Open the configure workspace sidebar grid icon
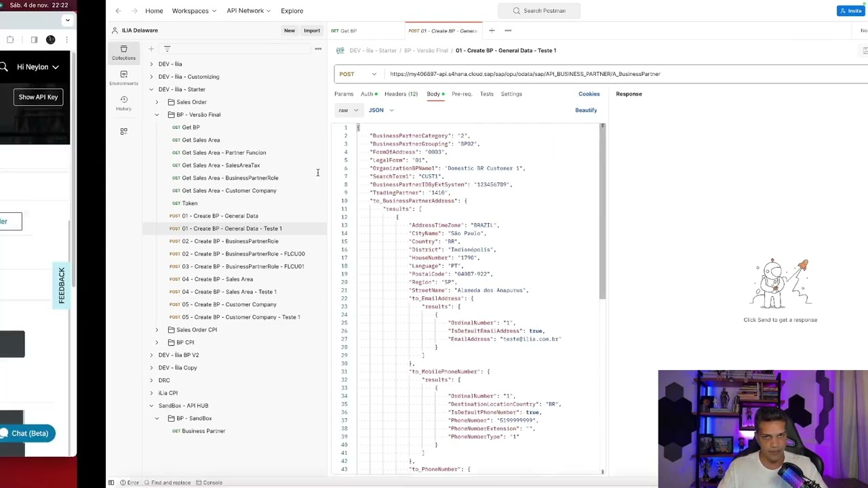Screen dimensions: 868x488 tap(123, 131)
